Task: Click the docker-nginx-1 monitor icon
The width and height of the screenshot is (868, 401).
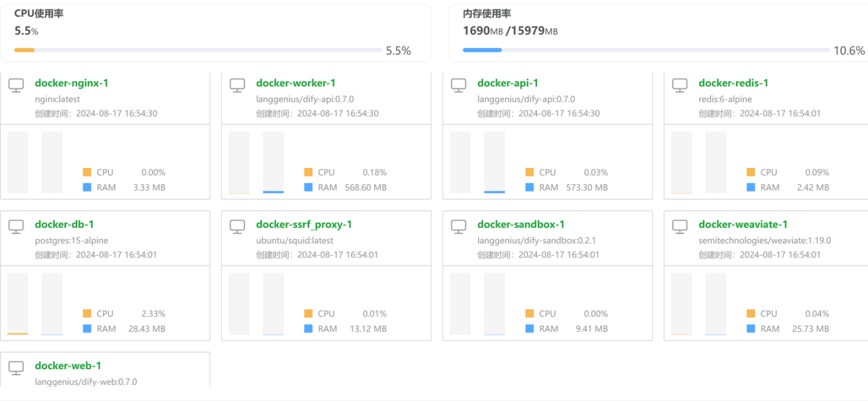Action: coord(16,85)
